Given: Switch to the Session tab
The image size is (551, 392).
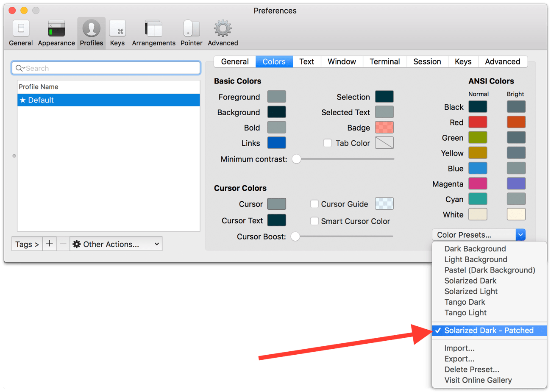Looking at the screenshot, I should 427,61.
